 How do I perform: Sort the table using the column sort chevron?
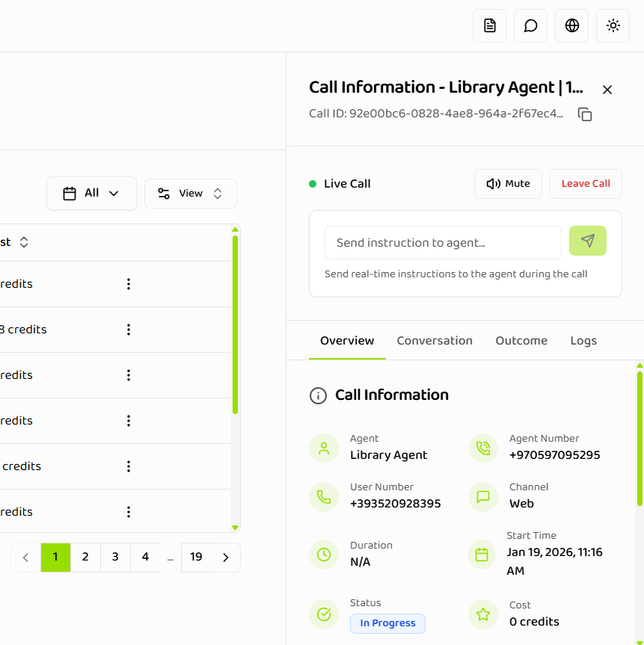(x=22, y=241)
